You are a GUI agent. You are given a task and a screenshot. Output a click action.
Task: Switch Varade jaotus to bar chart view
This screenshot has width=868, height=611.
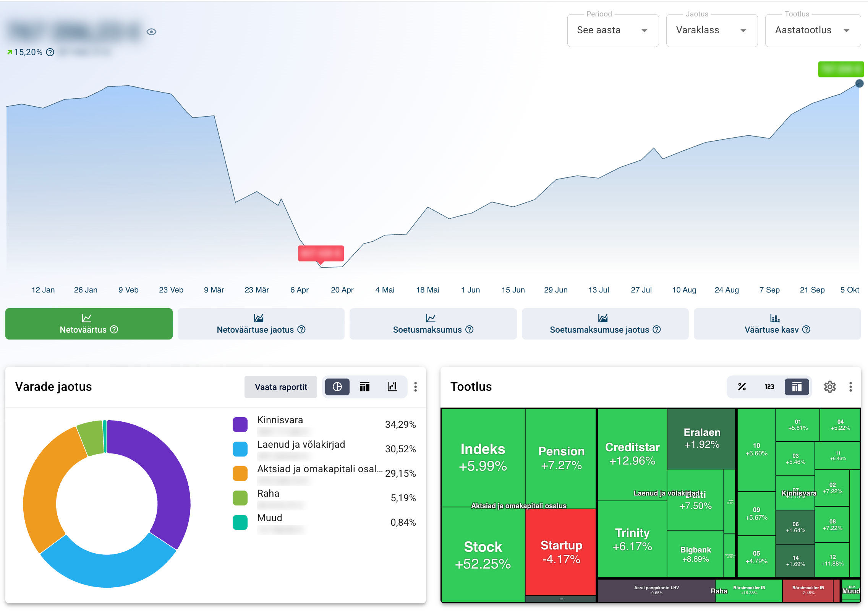392,387
